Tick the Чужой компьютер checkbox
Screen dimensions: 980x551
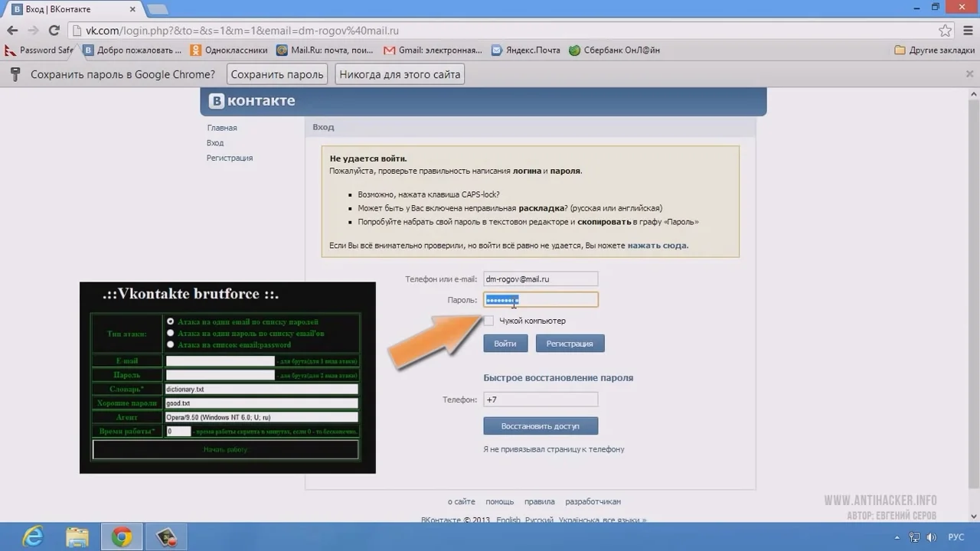point(489,321)
